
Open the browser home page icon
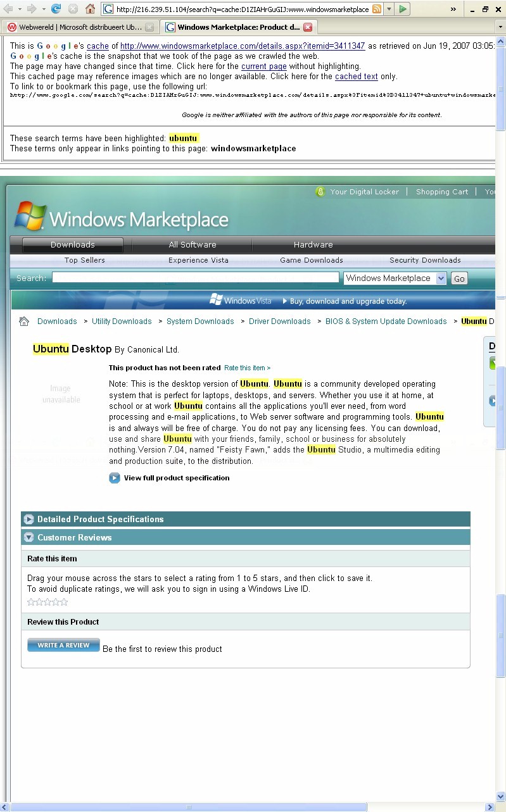point(91,9)
